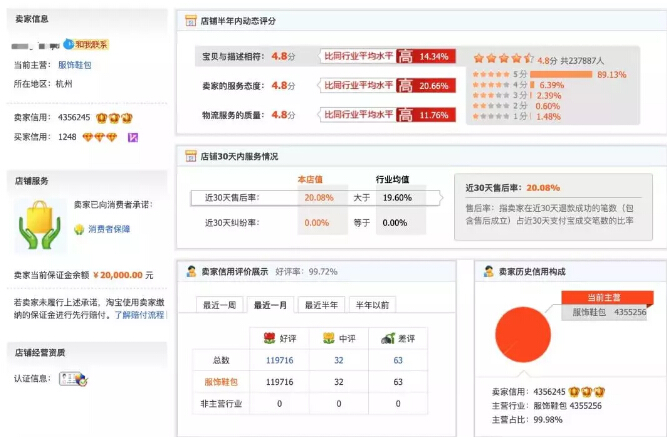Switch to the 最近一周 tab
The image size is (667, 437).
pos(220,305)
